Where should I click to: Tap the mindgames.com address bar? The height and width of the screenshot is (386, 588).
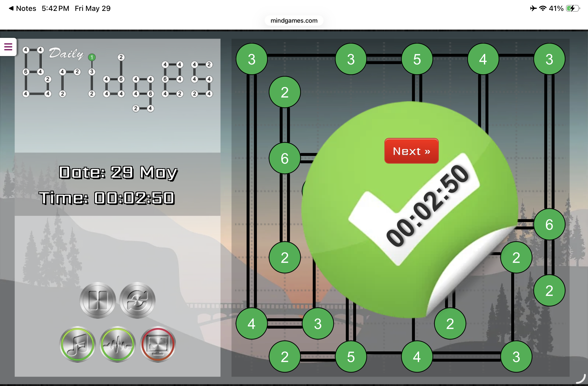coord(294,20)
